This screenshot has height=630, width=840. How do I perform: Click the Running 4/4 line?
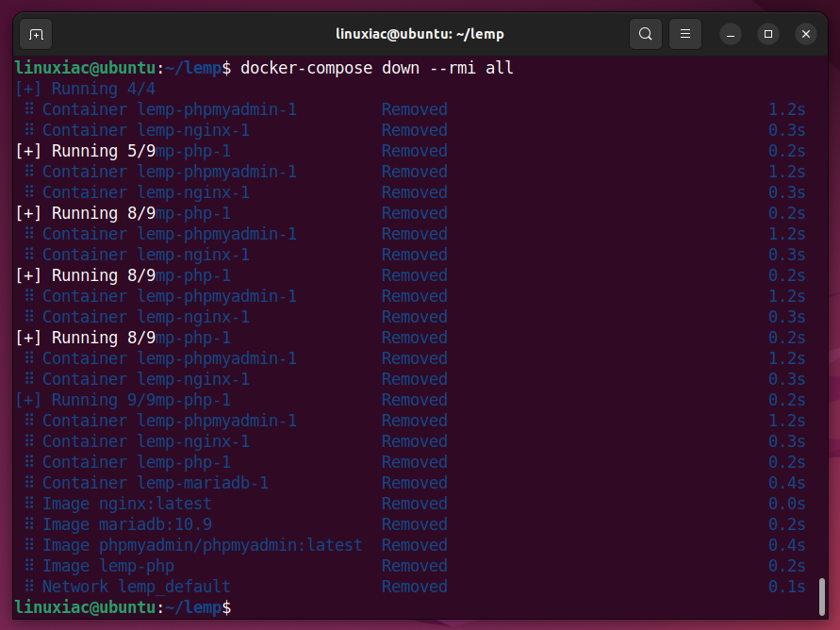[x=85, y=89]
